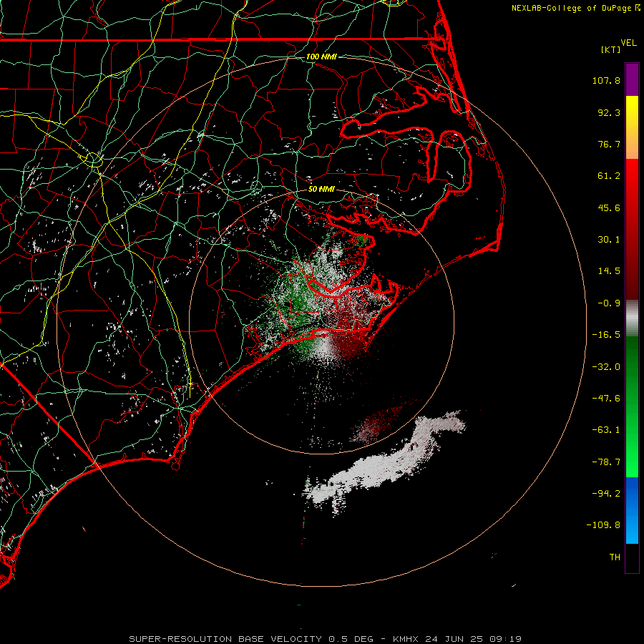Screen dimensions: 644x644
Task: Select the -32.0 legend value
Action: click(606, 367)
